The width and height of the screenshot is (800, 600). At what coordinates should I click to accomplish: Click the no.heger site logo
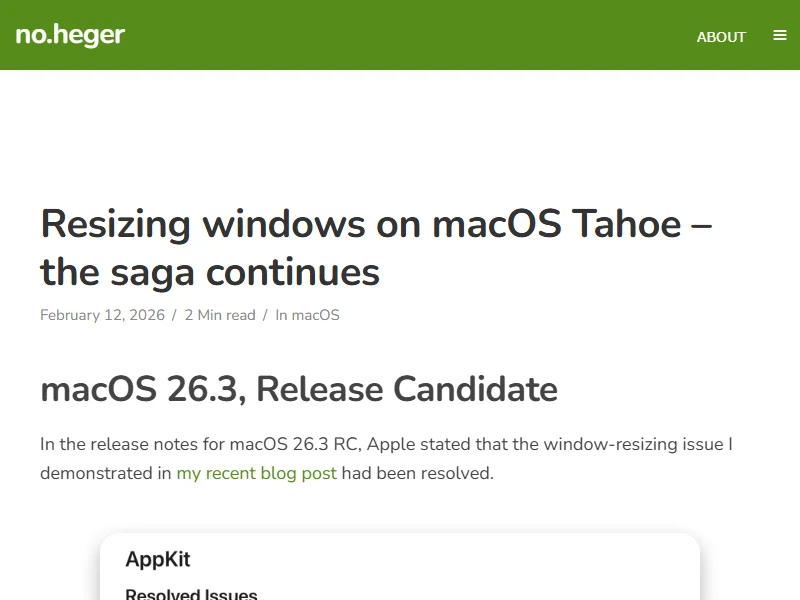(70, 36)
